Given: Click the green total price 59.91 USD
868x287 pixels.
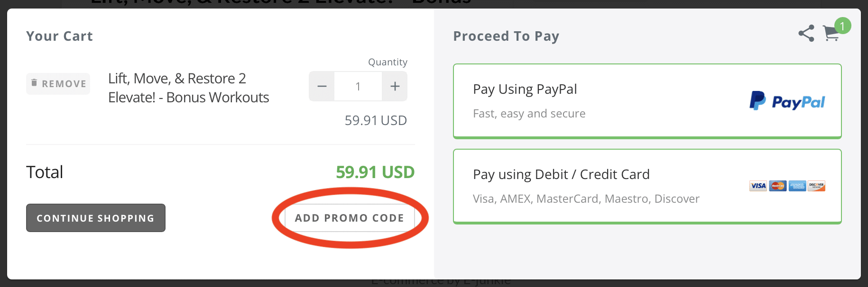Looking at the screenshot, I should [x=375, y=172].
